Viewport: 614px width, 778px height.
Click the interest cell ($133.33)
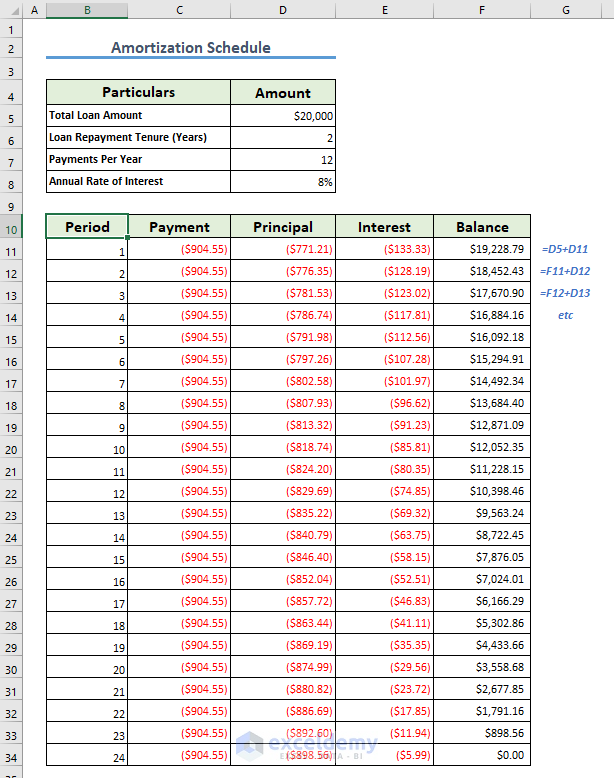[385, 249]
